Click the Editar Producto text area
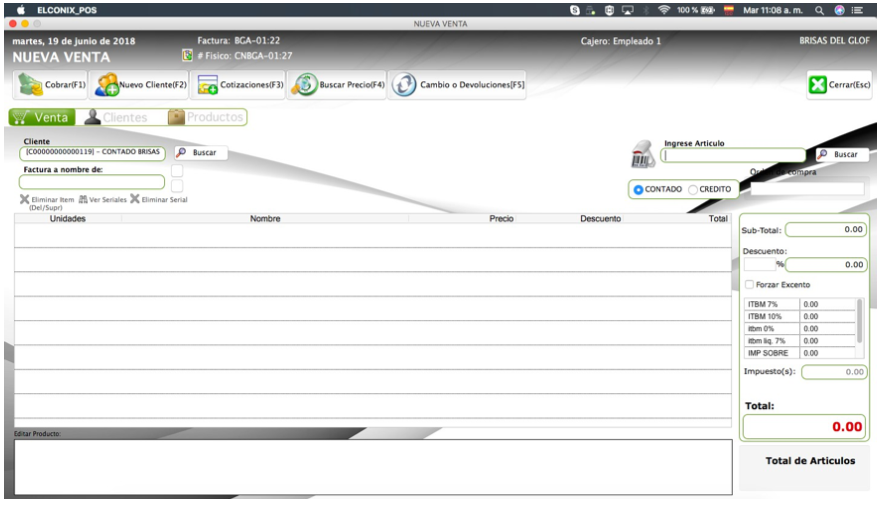Image resolution: width=879 pixels, height=510 pixels. click(373, 467)
